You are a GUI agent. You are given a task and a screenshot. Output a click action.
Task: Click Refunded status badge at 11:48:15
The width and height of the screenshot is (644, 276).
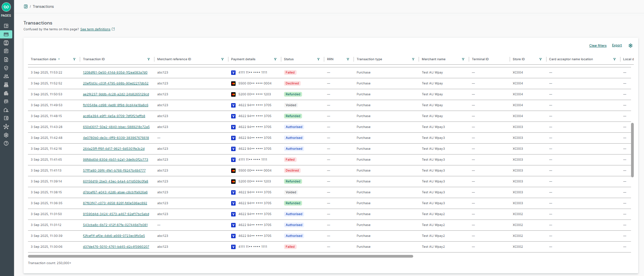point(293,116)
